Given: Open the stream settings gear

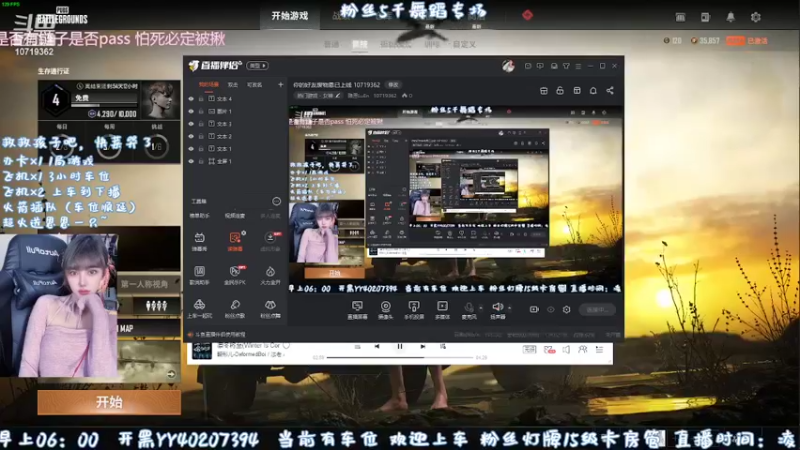Looking at the screenshot, I should [x=566, y=309].
